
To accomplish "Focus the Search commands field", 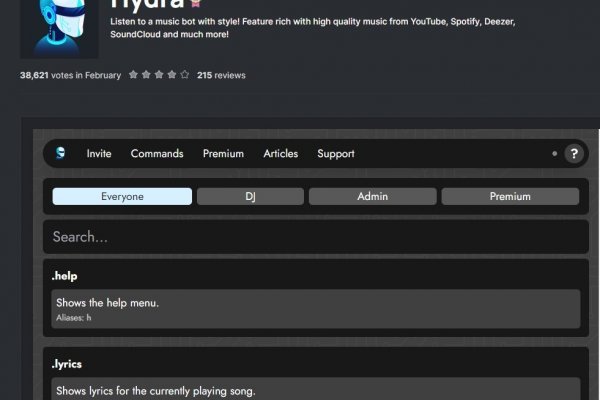I will [x=315, y=237].
